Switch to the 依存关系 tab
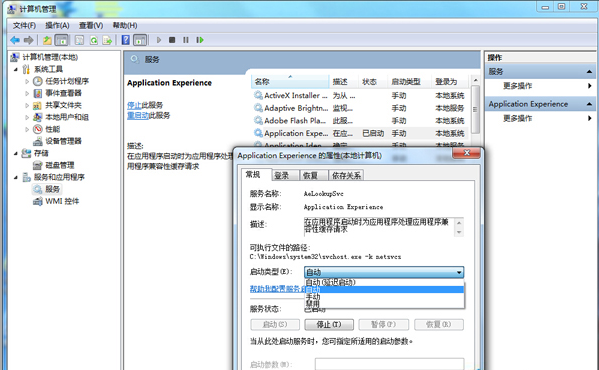599x370 pixels. 346,175
